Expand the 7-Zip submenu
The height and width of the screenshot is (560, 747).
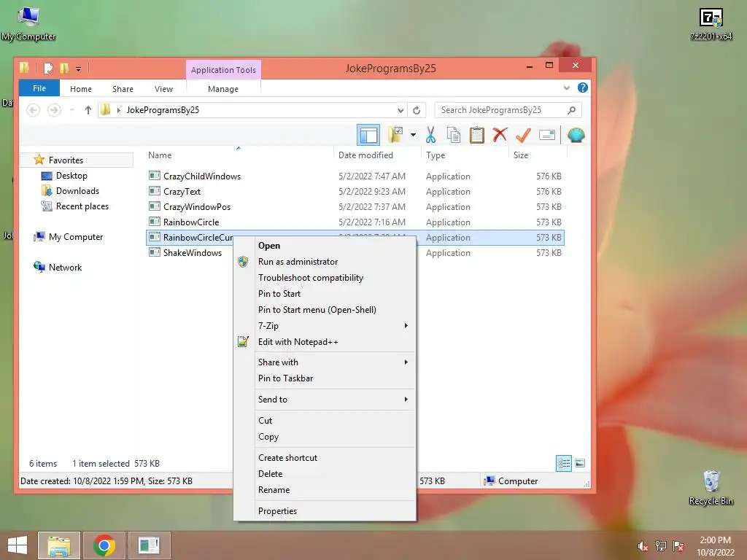coord(325,326)
